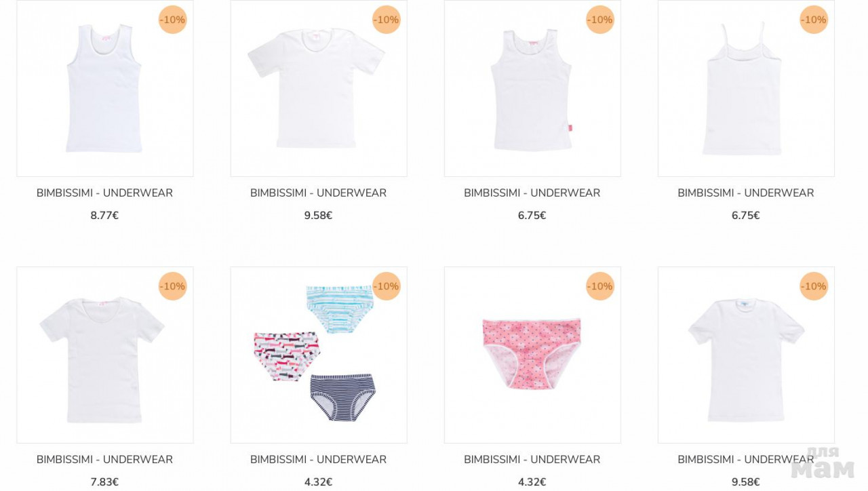
Task: Open the white spaghetti strap camisole image
Action: coord(746,88)
